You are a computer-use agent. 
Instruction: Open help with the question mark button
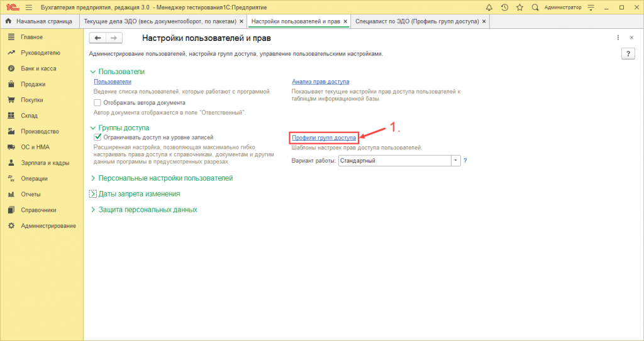coord(628,54)
